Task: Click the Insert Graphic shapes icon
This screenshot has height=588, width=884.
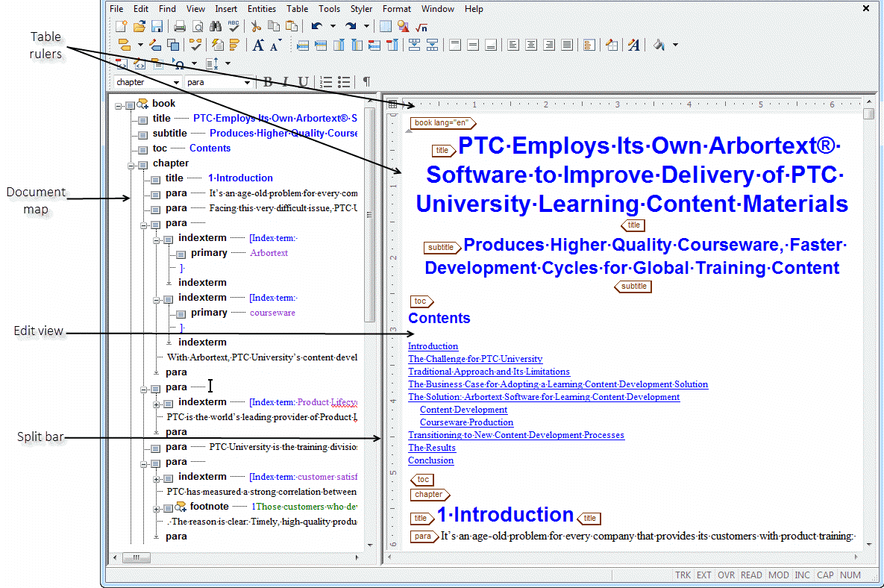Action: pyautogui.click(x=403, y=27)
